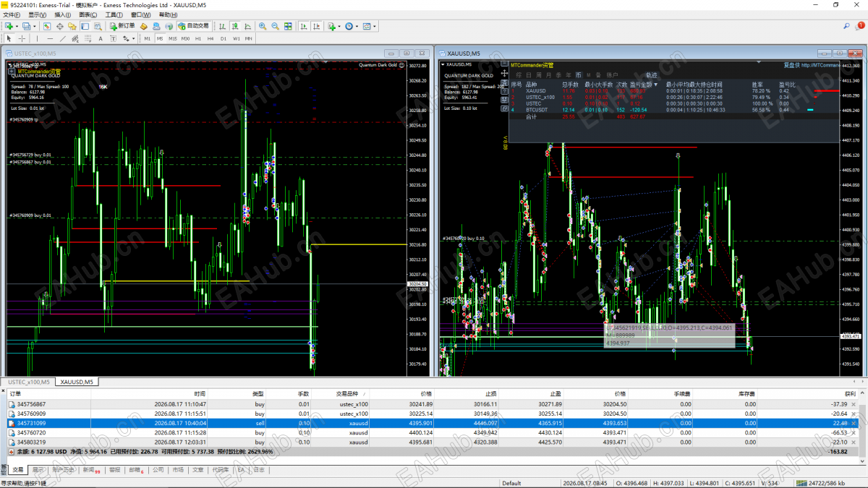The image size is (868, 488).
Task: Toggle chart shift icon
Action: point(317,26)
